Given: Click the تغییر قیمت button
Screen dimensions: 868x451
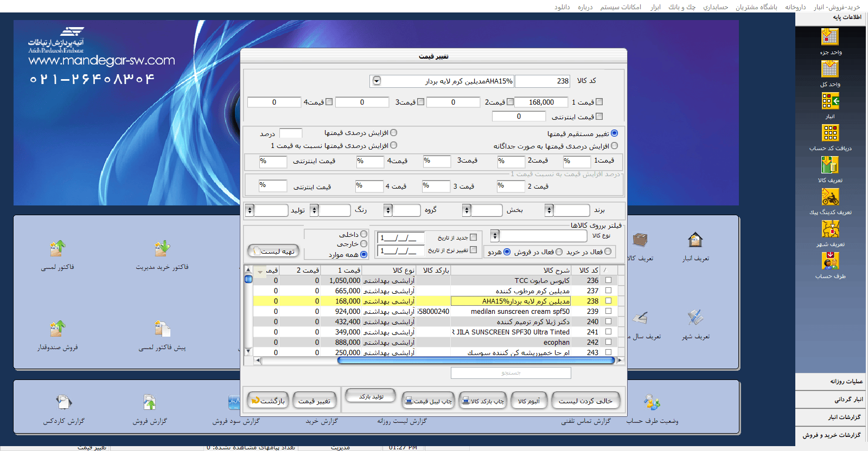Looking at the screenshot, I should [314, 401].
